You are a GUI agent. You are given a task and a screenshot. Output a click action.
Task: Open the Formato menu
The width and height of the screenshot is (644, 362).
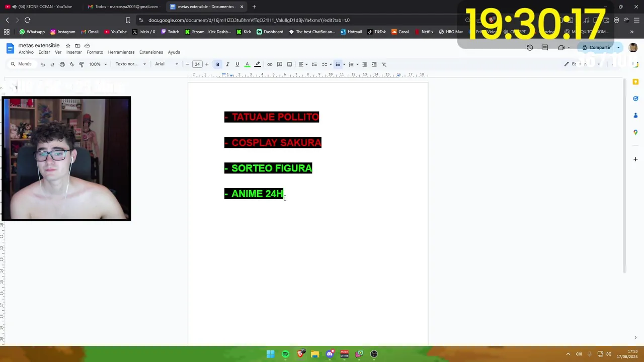tap(95, 52)
